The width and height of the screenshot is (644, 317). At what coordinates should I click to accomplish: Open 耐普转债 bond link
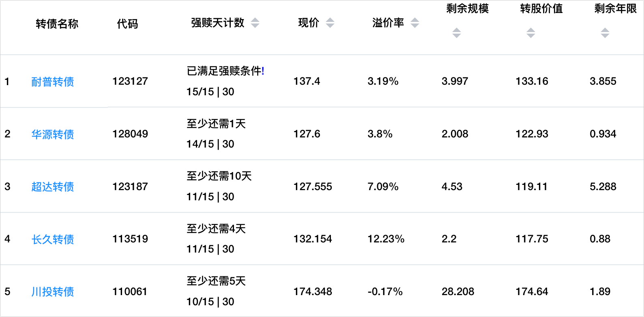point(53,82)
